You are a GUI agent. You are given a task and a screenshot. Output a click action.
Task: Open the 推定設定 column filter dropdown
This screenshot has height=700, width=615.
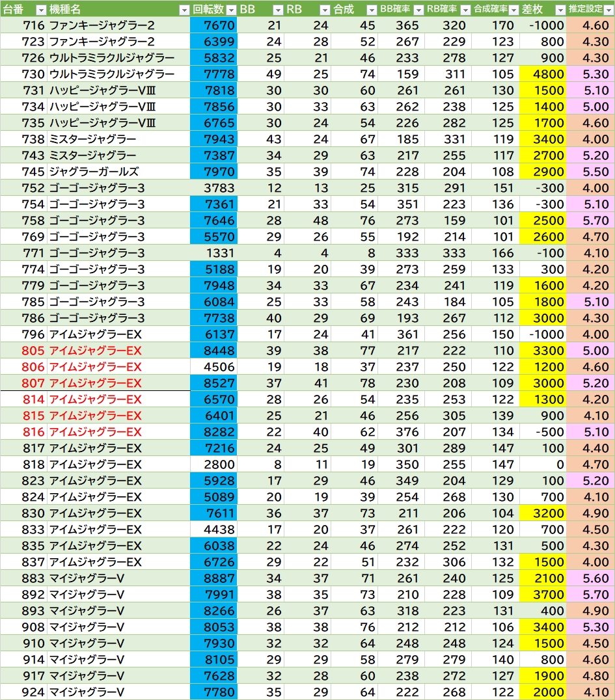(x=608, y=10)
